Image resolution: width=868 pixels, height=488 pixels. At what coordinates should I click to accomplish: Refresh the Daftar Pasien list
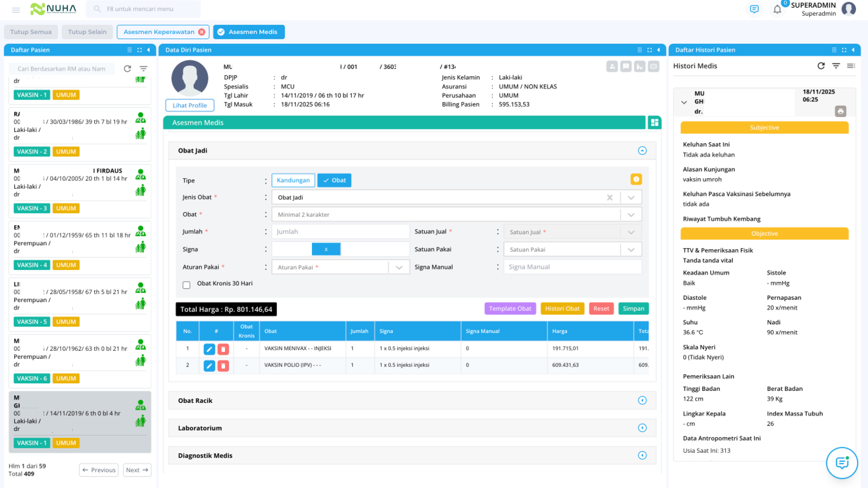coord(127,69)
